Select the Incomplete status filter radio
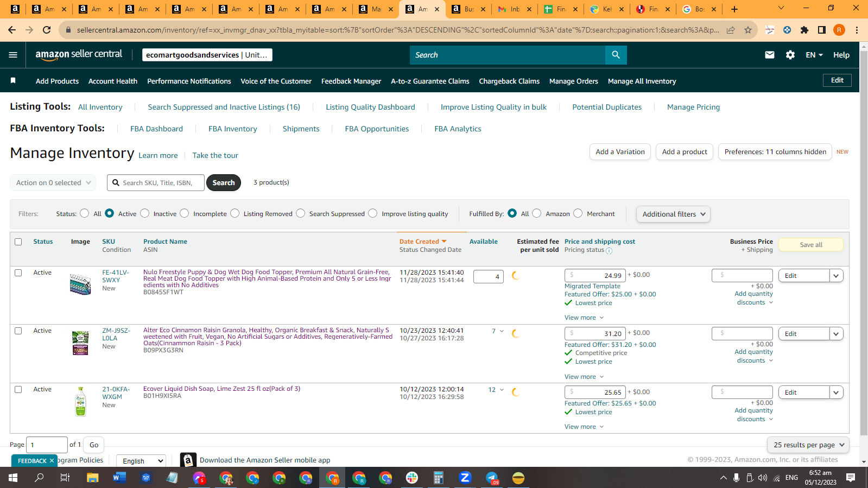 coord(185,213)
